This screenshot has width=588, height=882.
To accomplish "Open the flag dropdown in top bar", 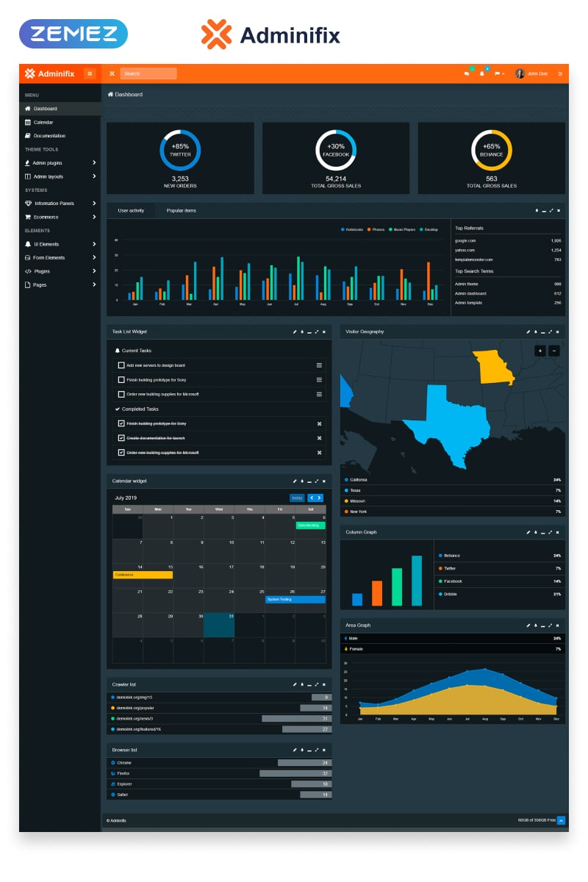I will tap(499, 73).
